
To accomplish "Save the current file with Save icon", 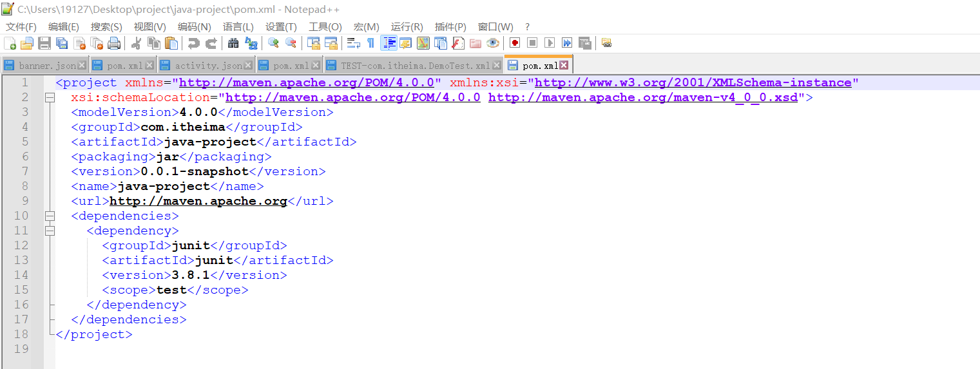I will (x=44, y=43).
